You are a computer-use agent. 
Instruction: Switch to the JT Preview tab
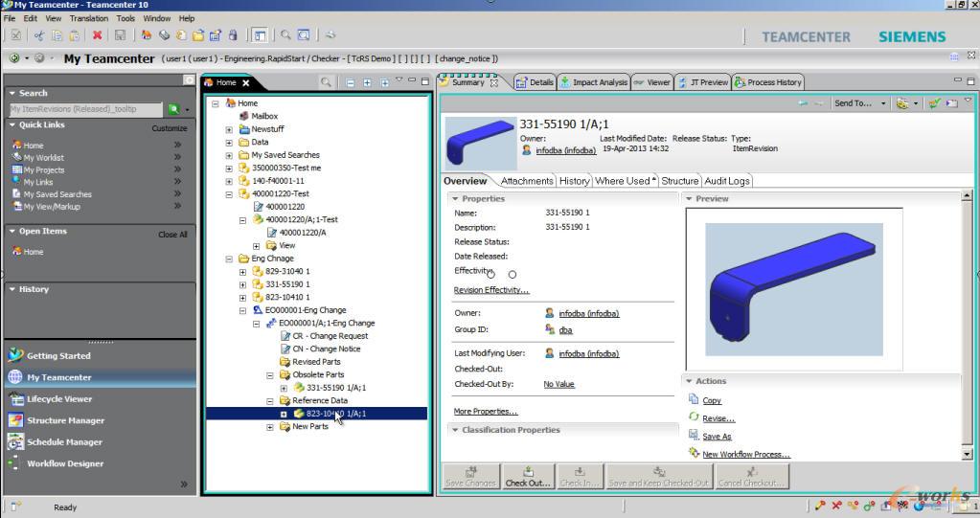(x=703, y=81)
